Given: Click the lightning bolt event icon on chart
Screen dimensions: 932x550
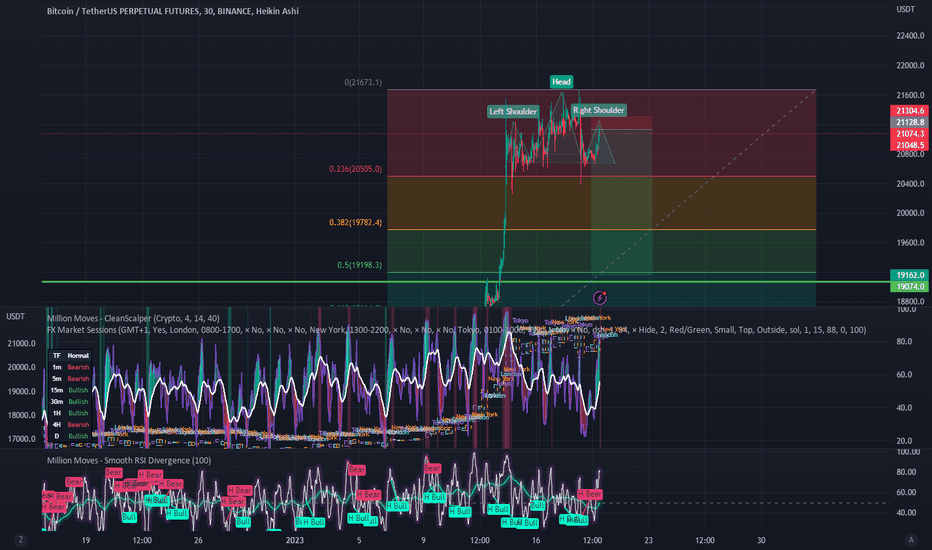Looking at the screenshot, I should (600, 297).
